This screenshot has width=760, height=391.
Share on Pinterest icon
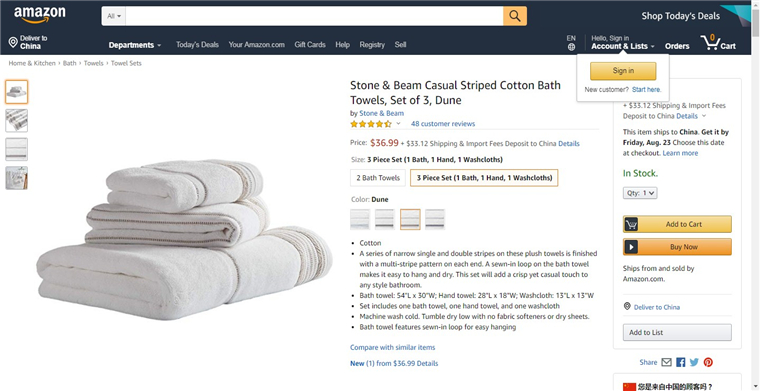(x=708, y=362)
